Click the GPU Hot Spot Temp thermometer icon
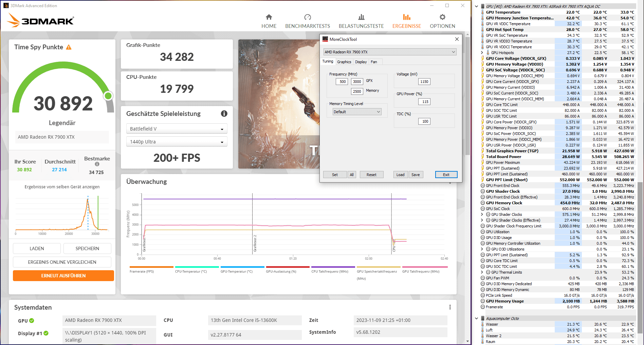 pos(483,30)
